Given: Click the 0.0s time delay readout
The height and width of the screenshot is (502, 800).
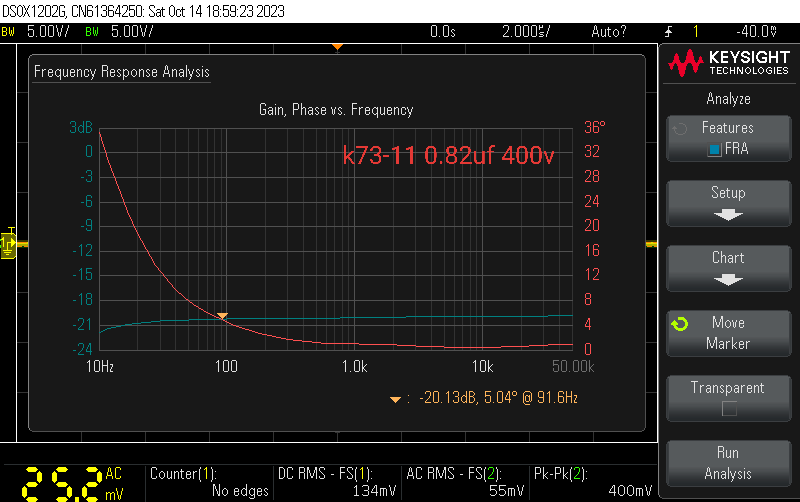Looking at the screenshot, I should (443, 32).
